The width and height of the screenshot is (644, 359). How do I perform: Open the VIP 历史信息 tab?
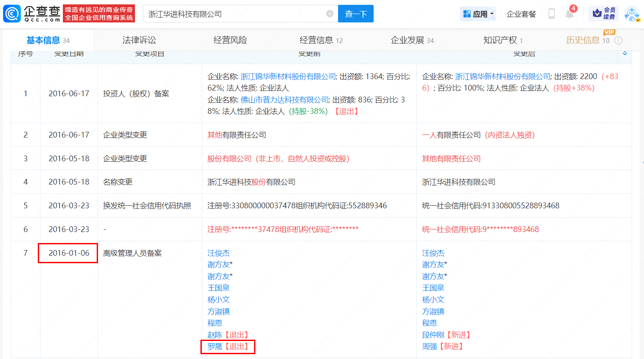(583, 40)
